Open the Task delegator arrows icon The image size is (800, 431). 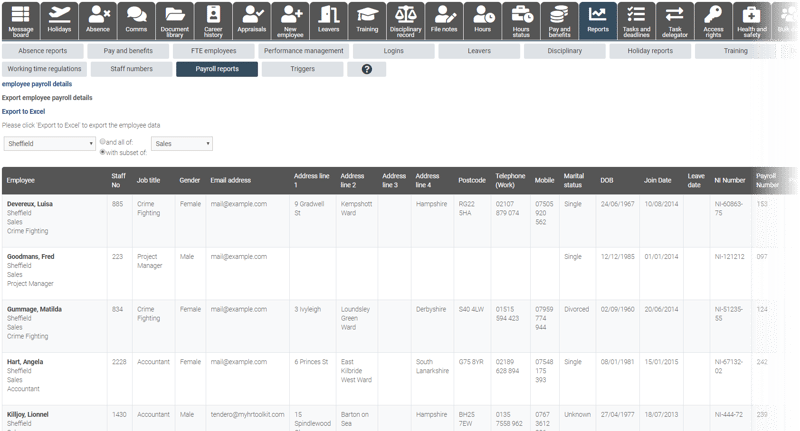click(675, 21)
